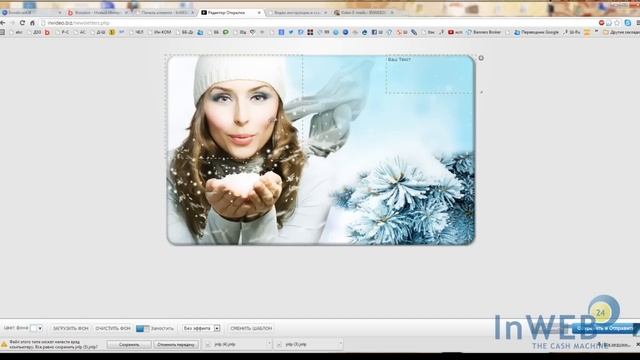The height and width of the screenshot is (360, 640).
Task: Open the green chat bubble bookmark
Action: click(226, 32)
